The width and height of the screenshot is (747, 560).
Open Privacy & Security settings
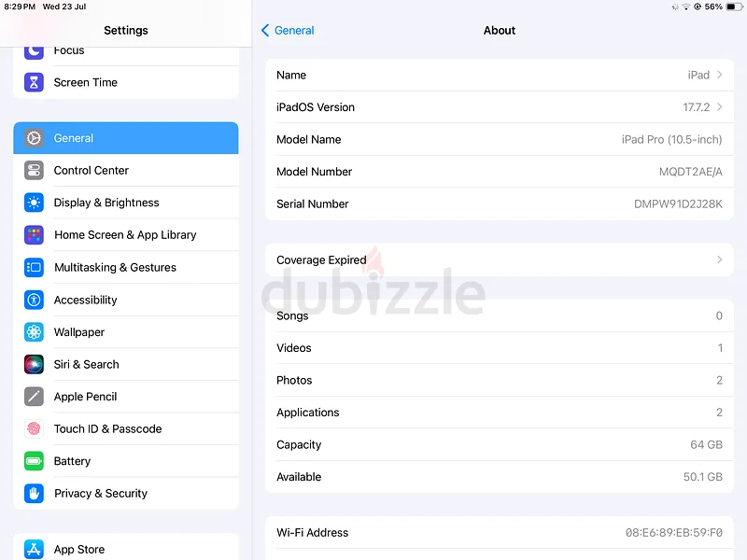[x=126, y=494]
